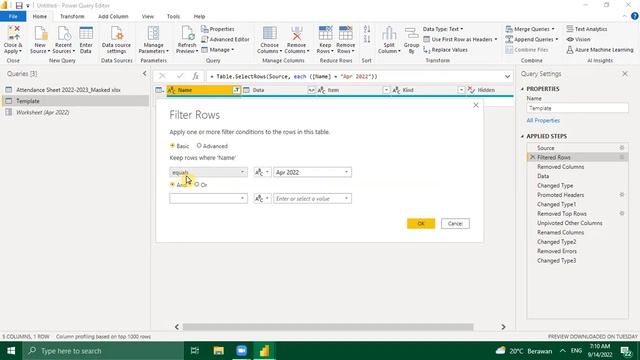
Task: Click Append Queries
Action: click(x=531, y=39)
